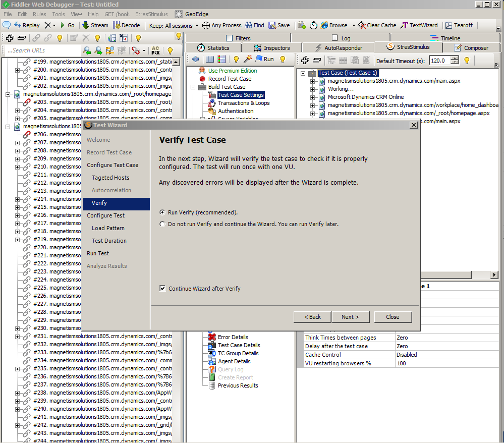This screenshot has height=443, width=504.
Task: Click the Tearoff button
Action: coord(459,25)
